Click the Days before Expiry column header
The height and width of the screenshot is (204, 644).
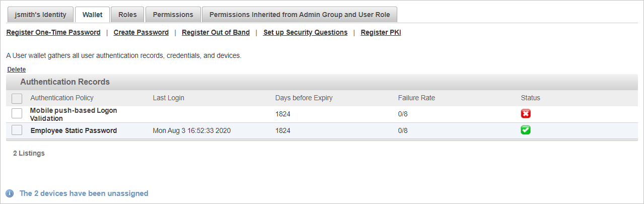pos(304,98)
